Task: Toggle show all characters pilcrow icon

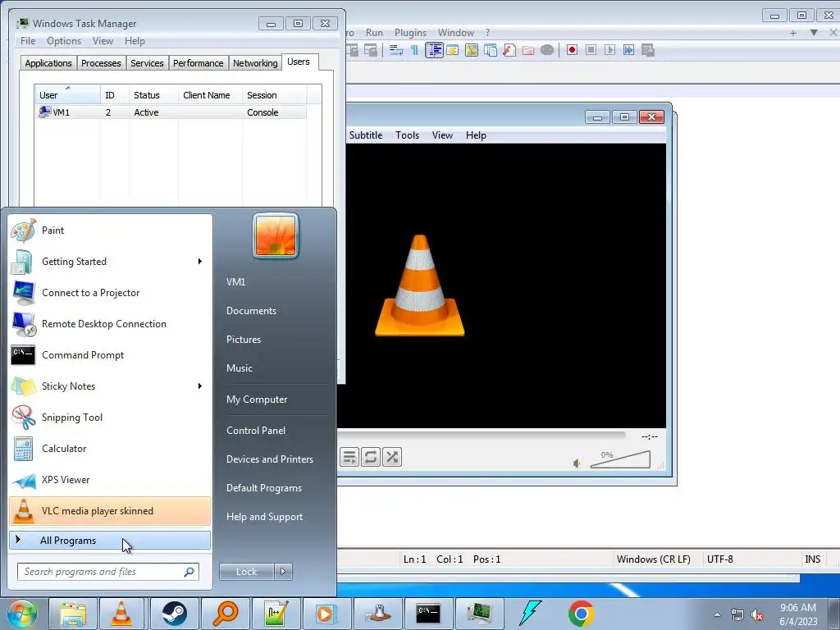Action: pyautogui.click(x=414, y=50)
